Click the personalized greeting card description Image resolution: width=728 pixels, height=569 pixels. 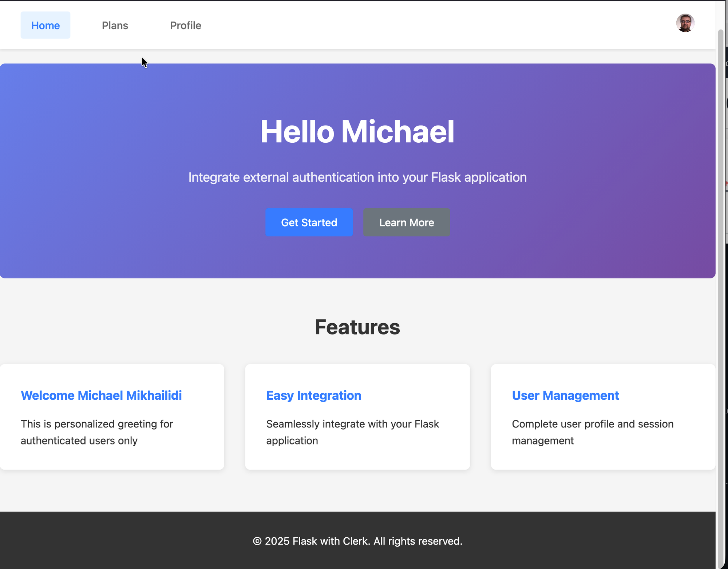[x=97, y=432]
